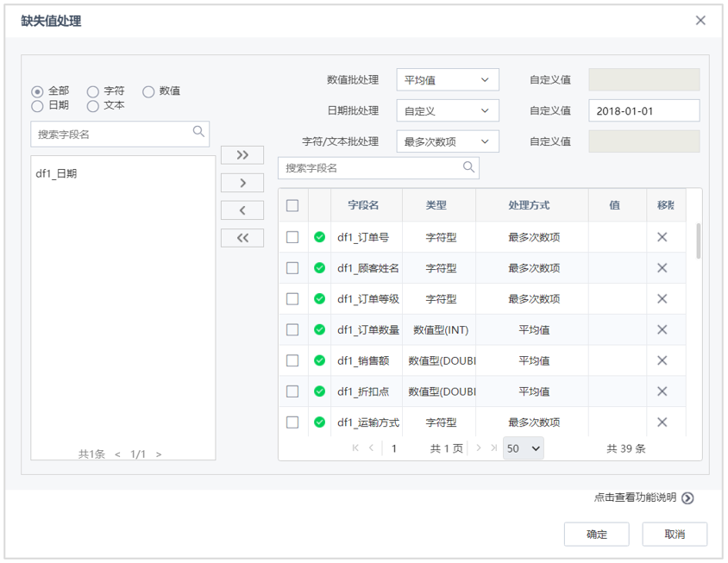Open the 数值批处理 dropdown showing 平均值
This screenshot has width=728, height=563.
(447, 79)
